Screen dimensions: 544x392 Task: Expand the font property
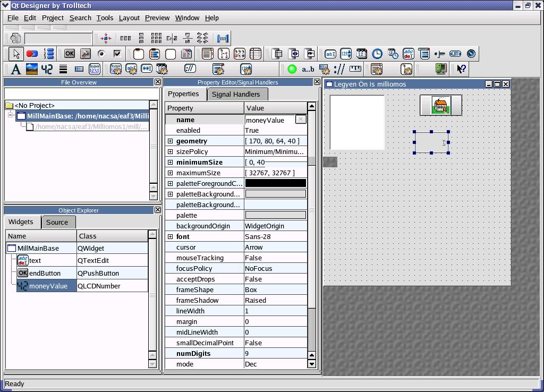click(170, 236)
